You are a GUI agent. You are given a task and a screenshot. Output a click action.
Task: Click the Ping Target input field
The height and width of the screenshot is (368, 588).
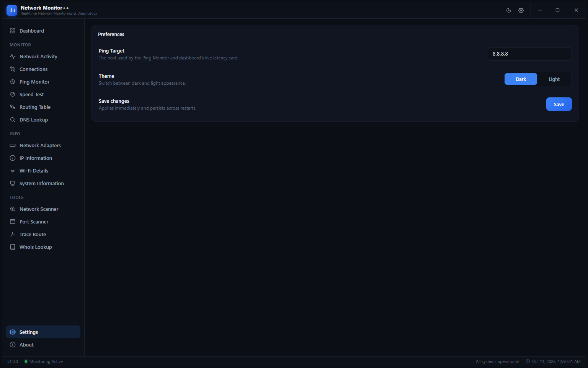530,54
